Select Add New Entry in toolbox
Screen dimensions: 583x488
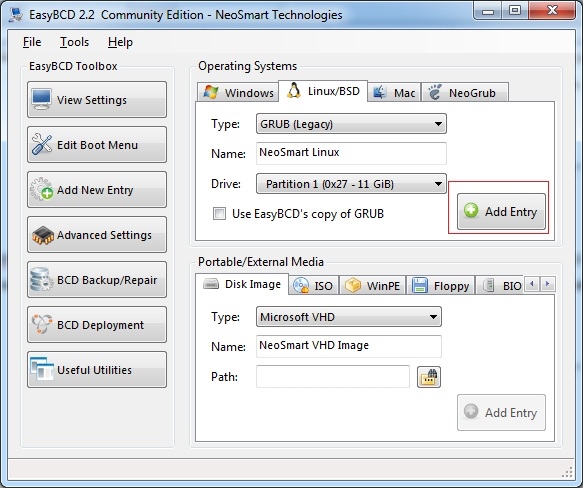pos(97,190)
